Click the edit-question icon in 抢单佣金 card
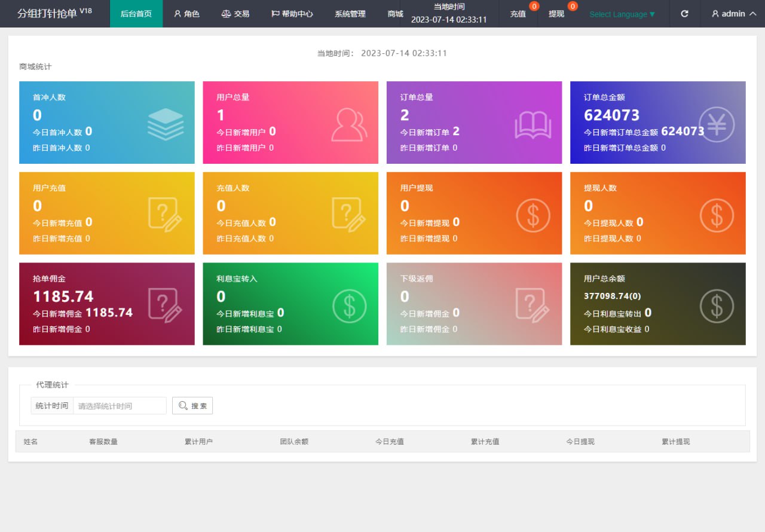The width and height of the screenshot is (765, 532). pyautogui.click(x=165, y=305)
